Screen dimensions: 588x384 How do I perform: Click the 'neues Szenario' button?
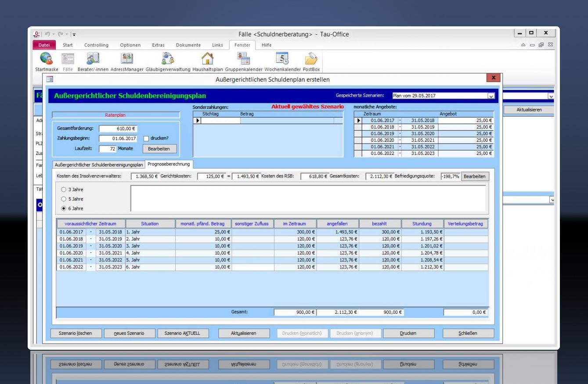129,333
